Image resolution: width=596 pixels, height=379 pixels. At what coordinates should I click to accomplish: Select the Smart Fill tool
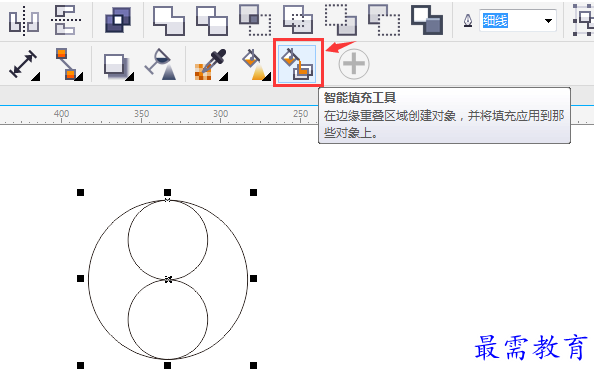pos(297,63)
